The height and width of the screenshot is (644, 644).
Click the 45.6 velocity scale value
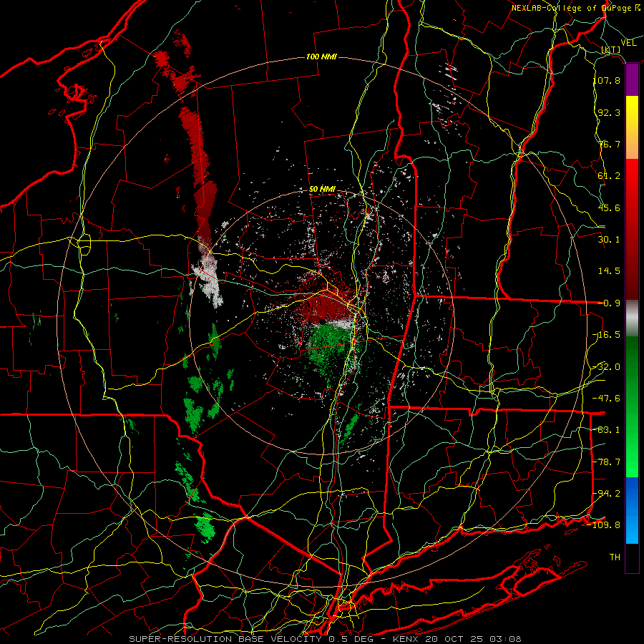tap(609, 208)
